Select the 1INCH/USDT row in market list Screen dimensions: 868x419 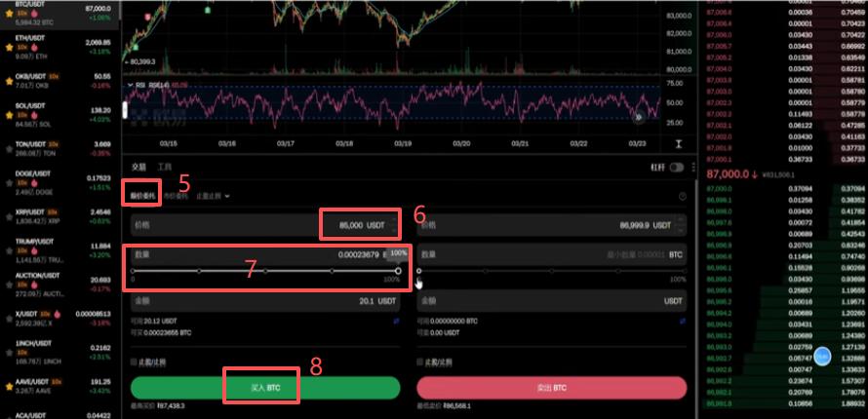59,353
